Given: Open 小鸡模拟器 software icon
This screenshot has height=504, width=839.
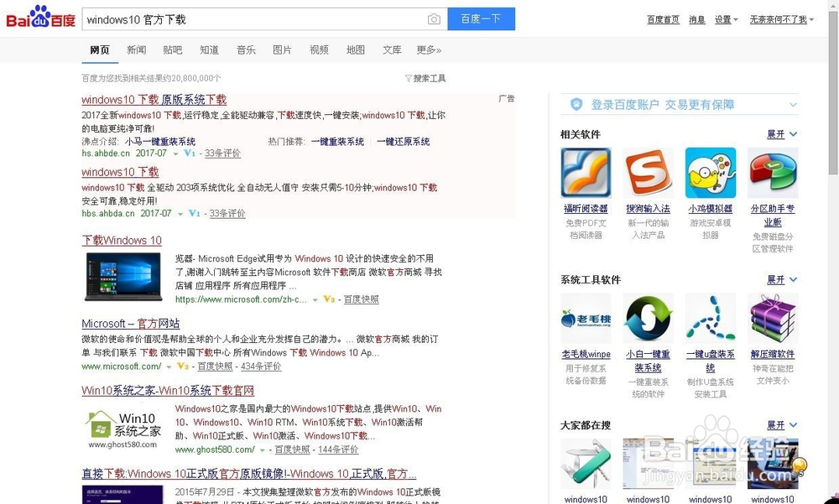Looking at the screenshot, I should pos(710,172).
